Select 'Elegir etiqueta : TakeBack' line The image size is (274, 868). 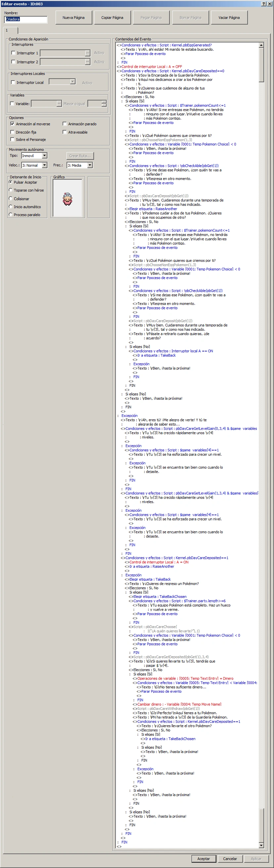[148, 580]
